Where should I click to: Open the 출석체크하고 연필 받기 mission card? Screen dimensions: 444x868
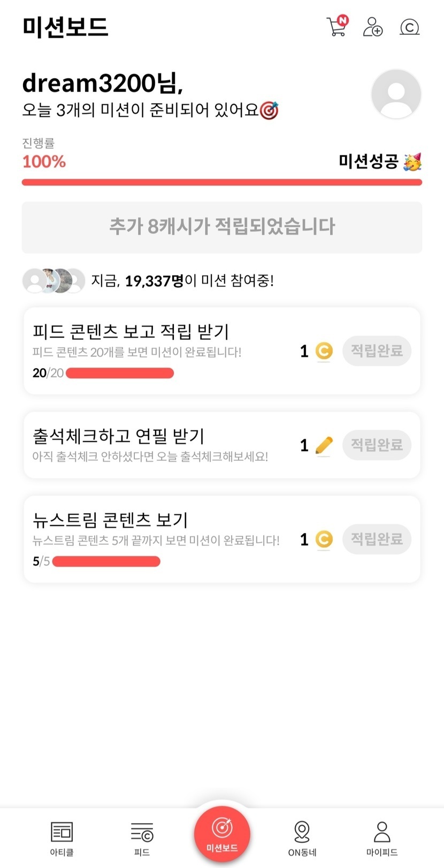[160, 445]
